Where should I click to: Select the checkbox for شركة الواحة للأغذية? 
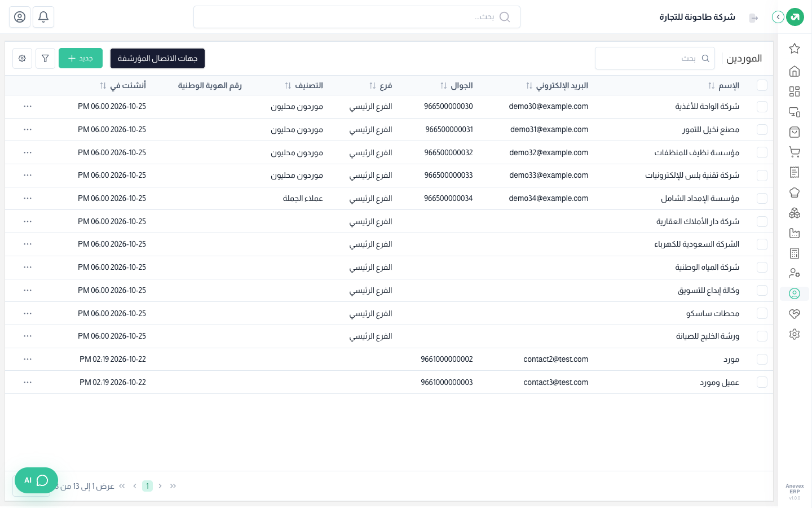pyautogui.click(x=762, y=106)
